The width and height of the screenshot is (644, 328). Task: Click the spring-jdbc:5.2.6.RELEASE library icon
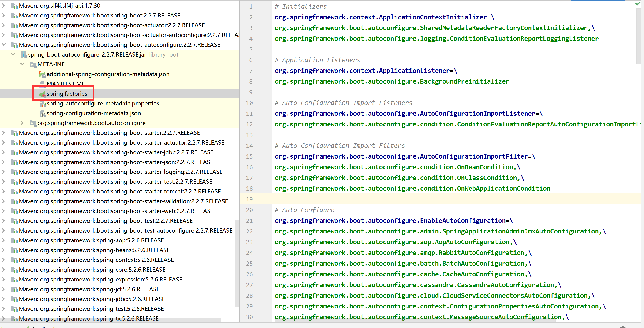(14, 299)
